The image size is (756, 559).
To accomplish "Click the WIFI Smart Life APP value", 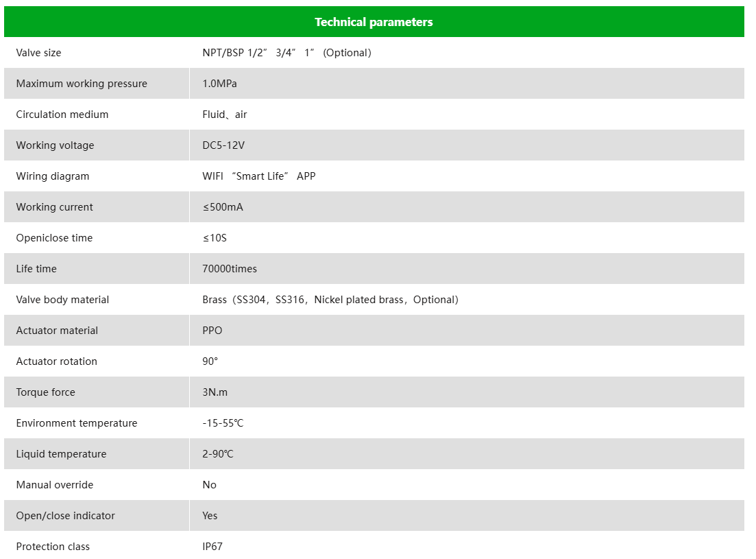I will pos(259,176).
